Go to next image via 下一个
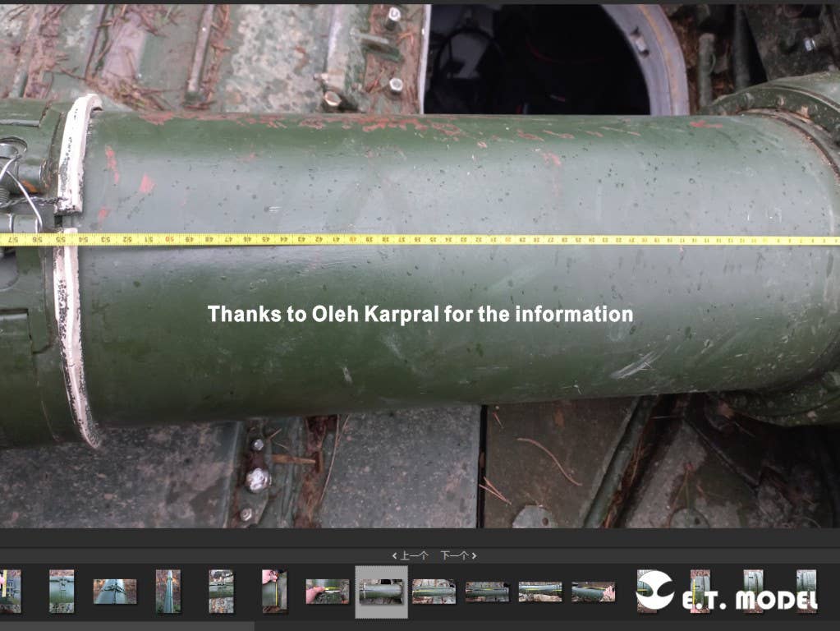 (x=457, y=556)
